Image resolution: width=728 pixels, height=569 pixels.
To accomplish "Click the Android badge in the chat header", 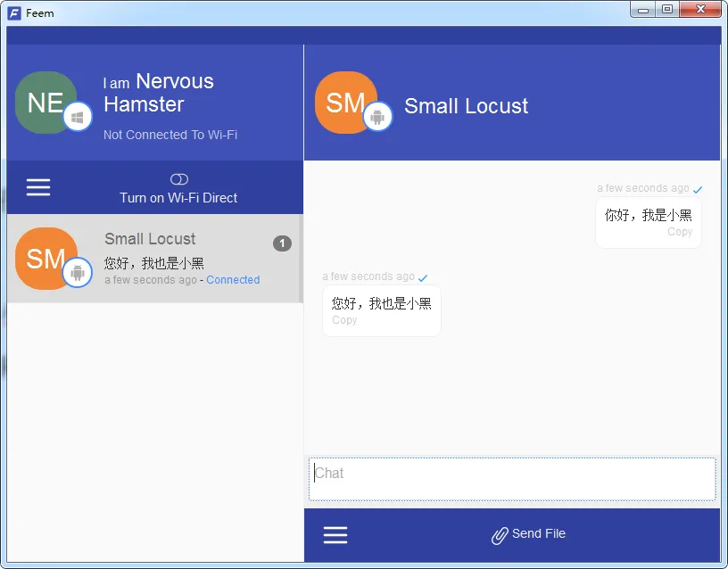I will coord(377,117).
